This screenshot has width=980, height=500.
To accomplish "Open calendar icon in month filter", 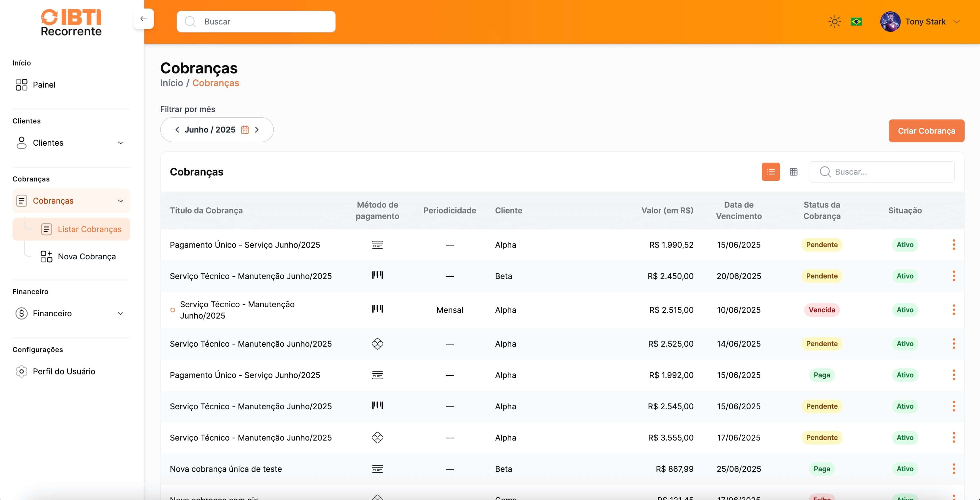I will click(x=245, y=130).
